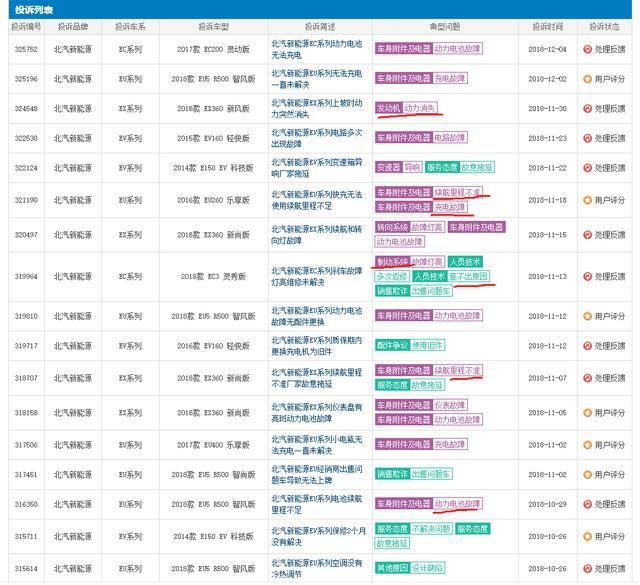Click the 投诉编号 column header
Viewport: 640px width, 585px height.
26,27
